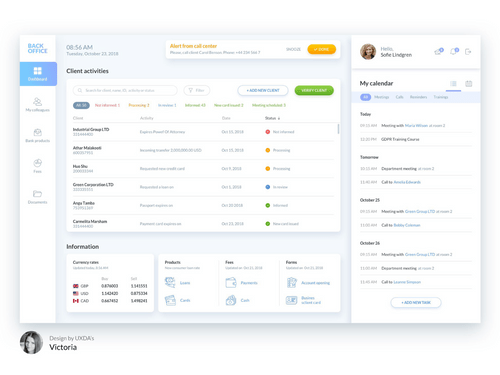Open Industrial Group LTD client row
Screen dimensions: 500x375
click(x=203, y=132)
